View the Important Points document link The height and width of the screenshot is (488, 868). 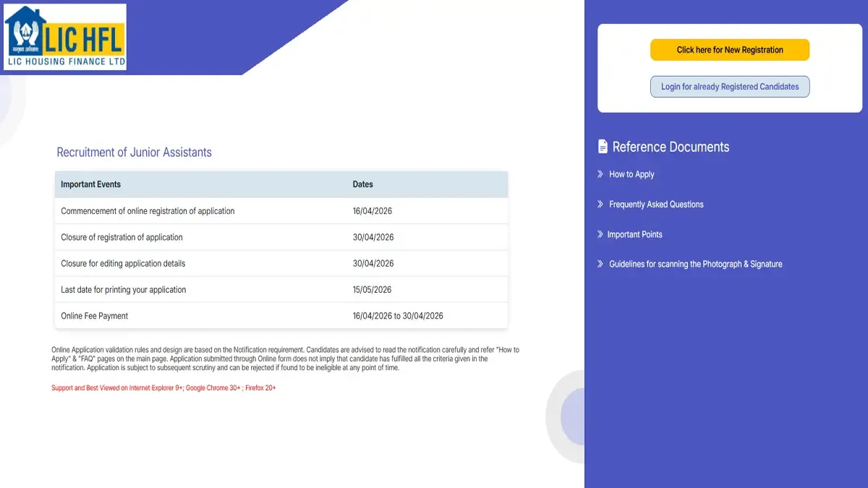[634, 234]
